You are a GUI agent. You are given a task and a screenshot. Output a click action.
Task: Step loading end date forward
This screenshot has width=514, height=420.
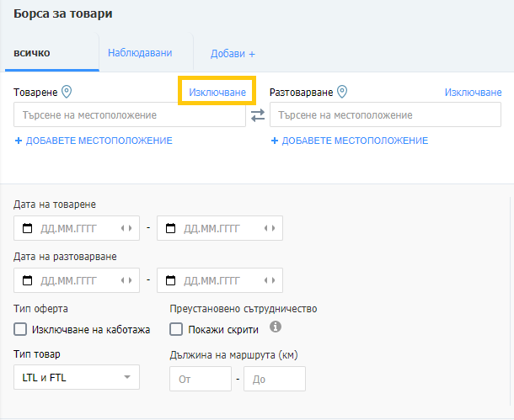click(274, 228)
